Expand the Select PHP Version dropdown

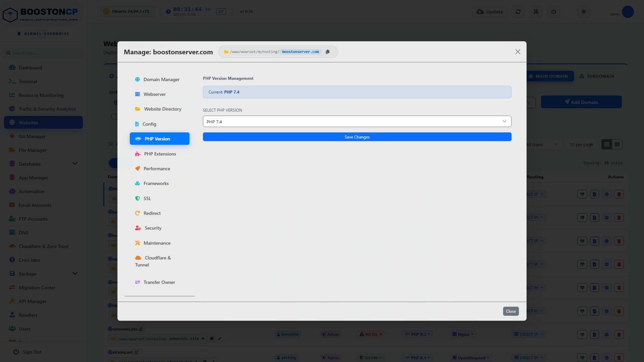(x=357, y=121)
